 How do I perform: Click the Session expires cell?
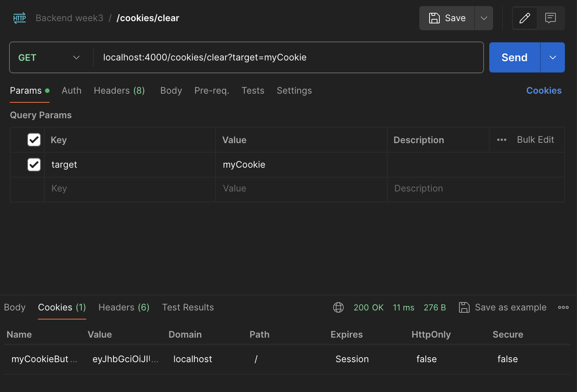[352, 359]
